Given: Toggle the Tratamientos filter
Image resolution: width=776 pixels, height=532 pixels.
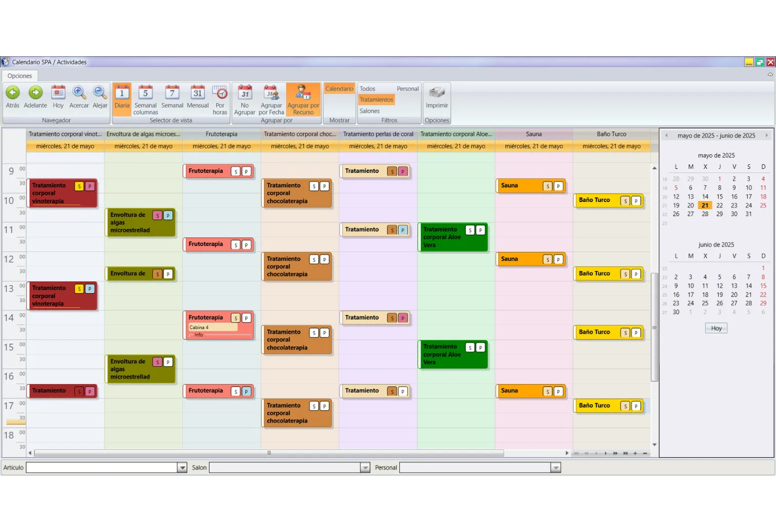Looking at the screenshot, I should 376,100.
